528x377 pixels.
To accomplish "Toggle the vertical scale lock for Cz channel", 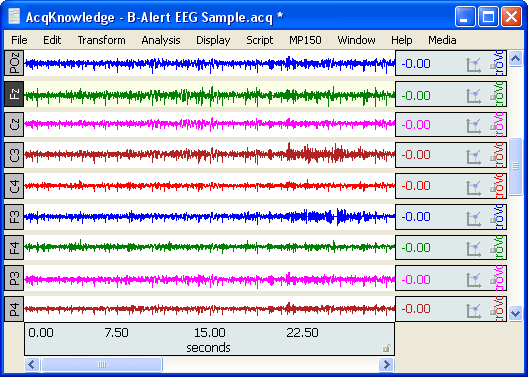I will point(493,127).
